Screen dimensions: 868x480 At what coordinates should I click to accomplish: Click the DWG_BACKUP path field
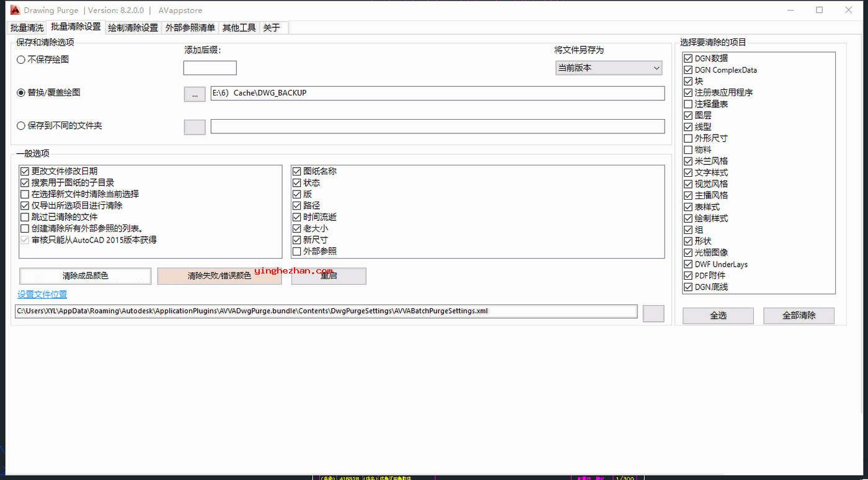[x=438, y=93]
